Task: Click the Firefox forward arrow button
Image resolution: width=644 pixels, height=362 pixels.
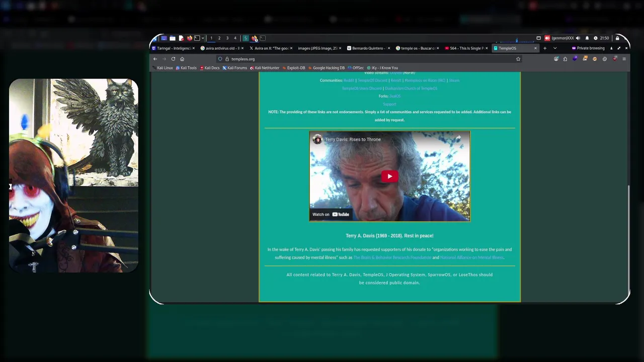Action: coord(164,59)
